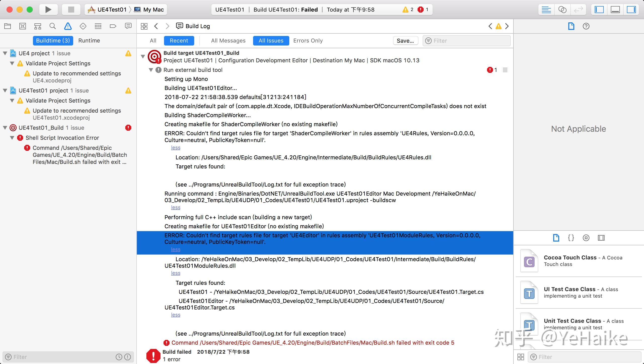The width and height of the screenshot is (644, 364).
Task: Select the Errors Only filter tab
Action: (308, 40)
